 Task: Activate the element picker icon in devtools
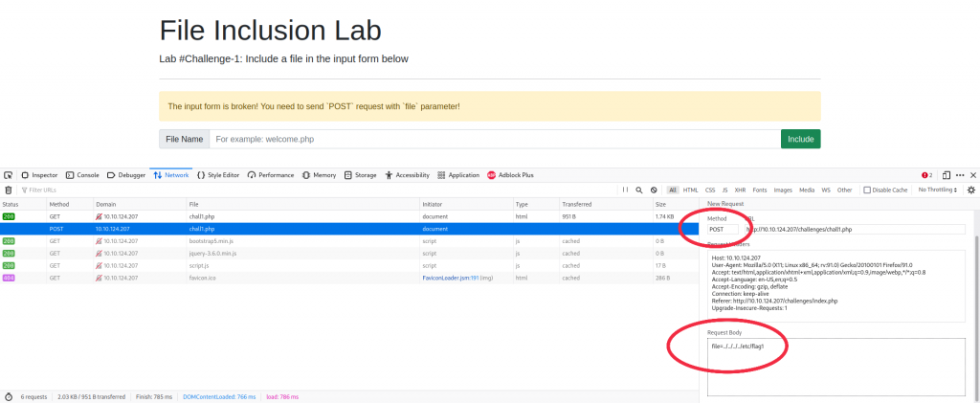9,175
